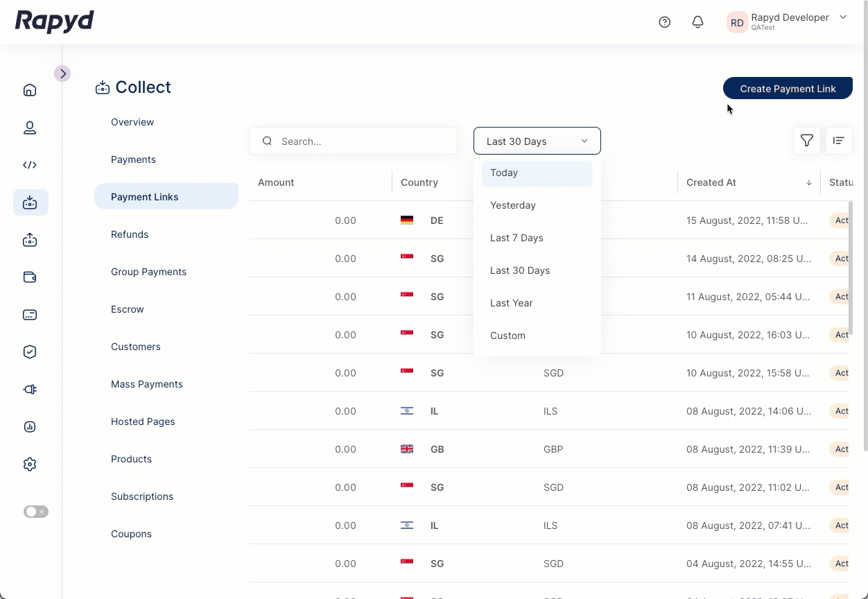Sort by the Created At arrow
Viewport: 868px width, 599px height.
click(x=809, y=182)
